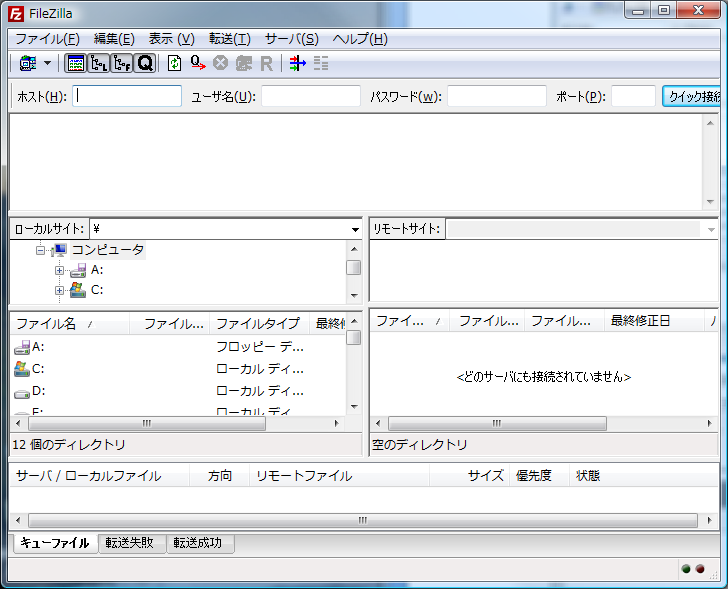The image size is (728, 589).
Task: Open ローカルサイト path dropdown
Action: 355,229
